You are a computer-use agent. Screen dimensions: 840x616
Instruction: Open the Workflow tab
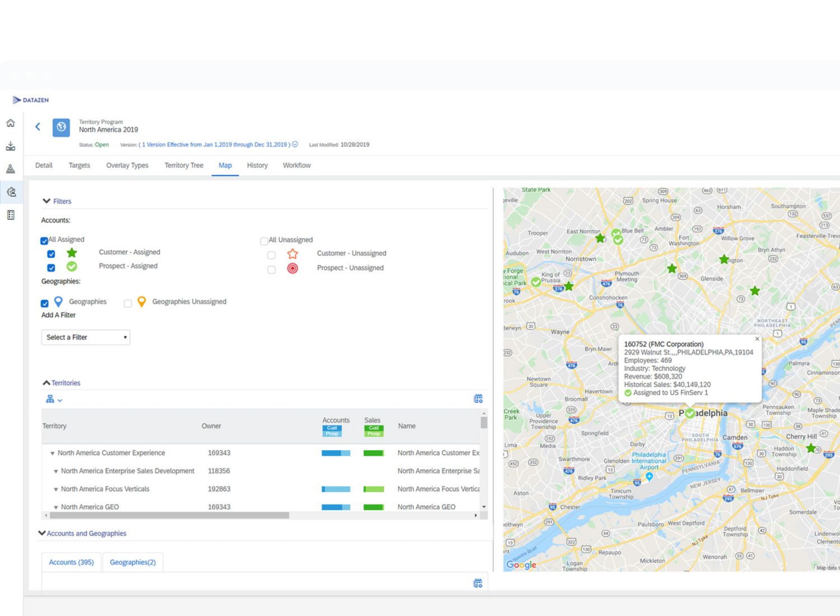(x=296, y=165)
